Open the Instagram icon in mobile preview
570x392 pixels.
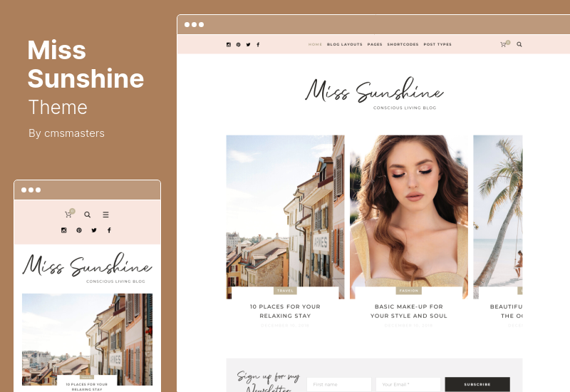click(x=63, y=230)
